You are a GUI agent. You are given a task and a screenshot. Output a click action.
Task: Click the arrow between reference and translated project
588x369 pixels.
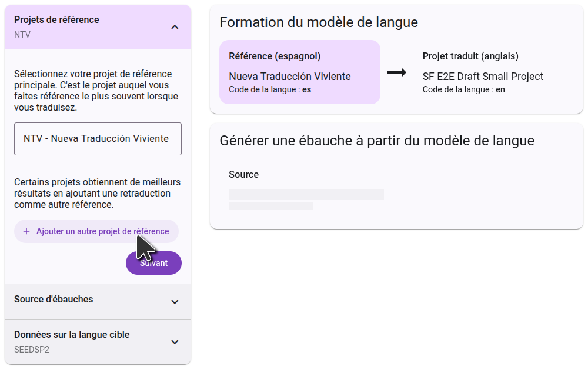point(397,72)
